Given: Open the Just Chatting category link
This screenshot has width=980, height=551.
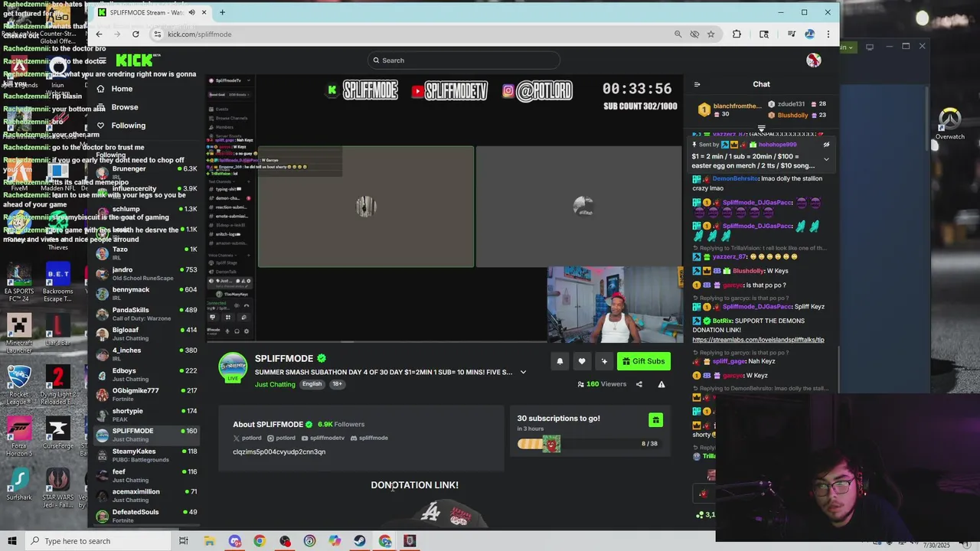Looking at the screenshot, I should pyautogui.click(x=275, y=384).
